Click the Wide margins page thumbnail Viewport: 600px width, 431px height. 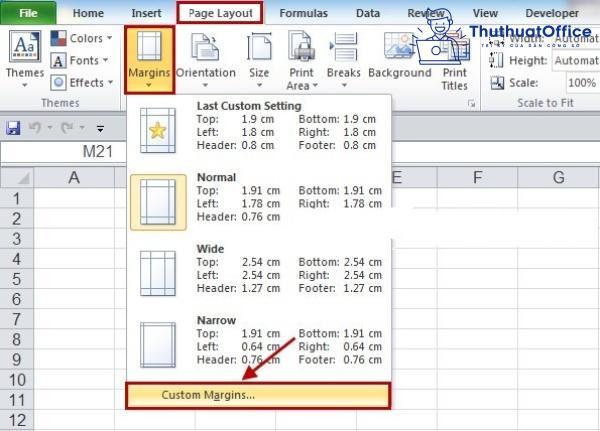(158, 273)
